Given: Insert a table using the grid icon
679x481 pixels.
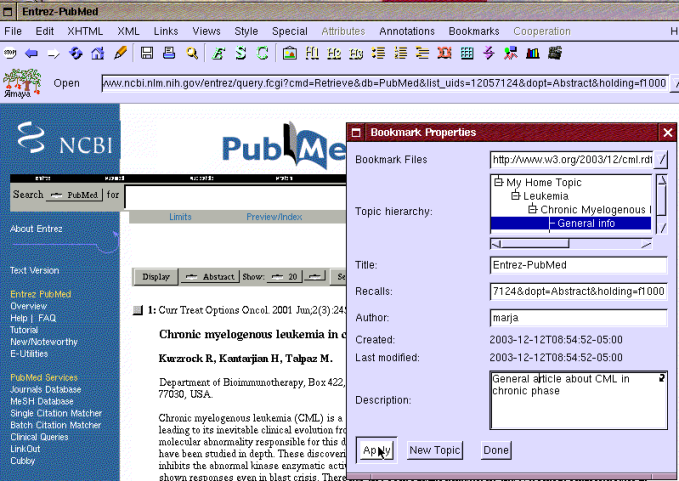Looking at the screenshot, I should [467, 52].
